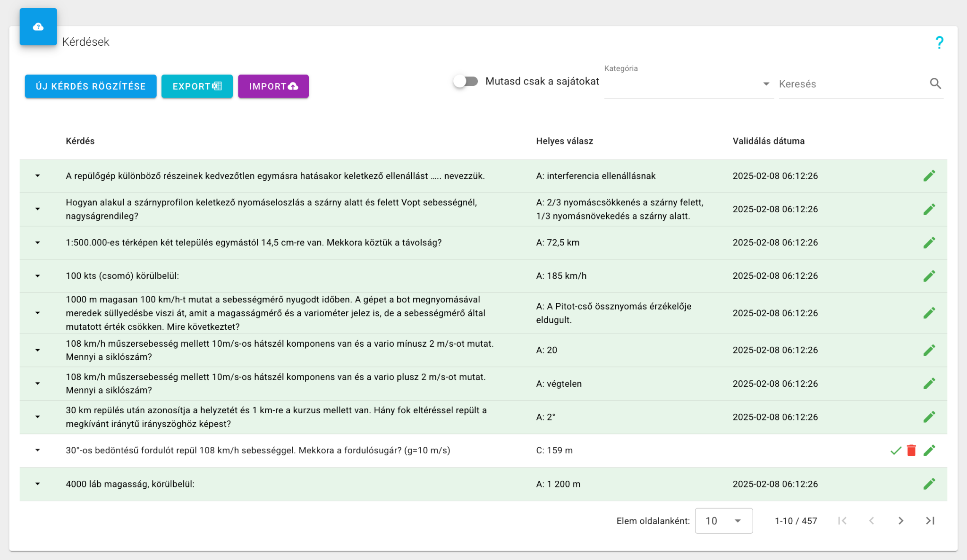This screenshot has height=560, width=967.
Task: Click the purple IMPORT button
Action: [x=273, y=86]
